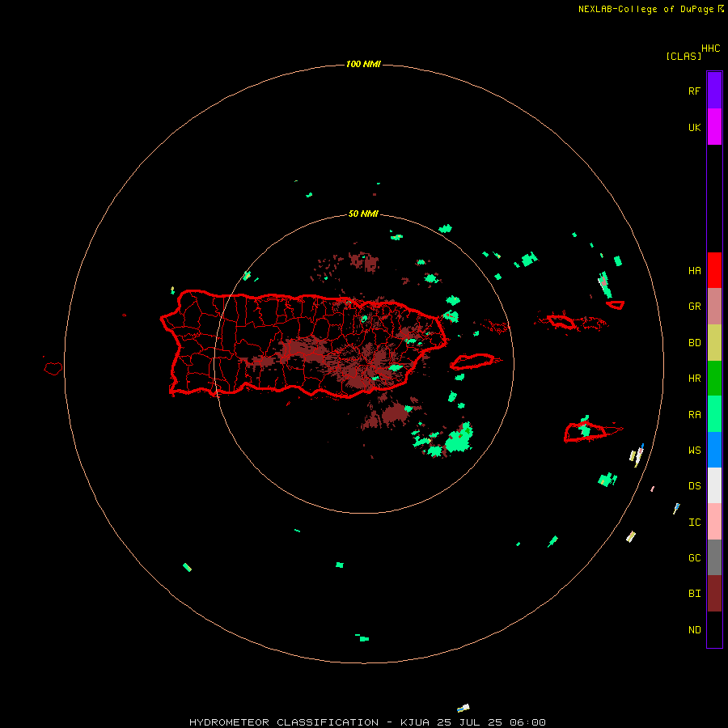This screenshot has height=728, width=728.
Task: Click the HA red legend swatch
Action: pyautogui.click(x=714, y=270)
